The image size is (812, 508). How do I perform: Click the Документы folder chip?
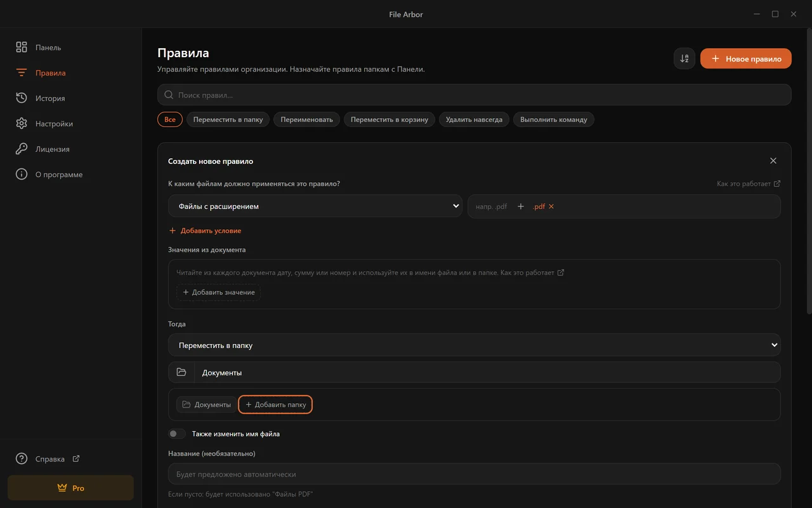[x=206, y=404]
